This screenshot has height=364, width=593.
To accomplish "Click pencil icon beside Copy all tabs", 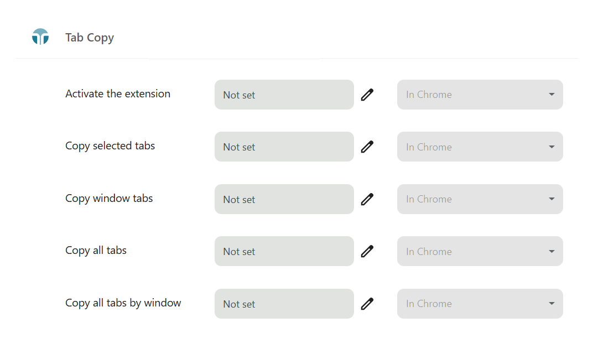I will (x=367, y=251).
